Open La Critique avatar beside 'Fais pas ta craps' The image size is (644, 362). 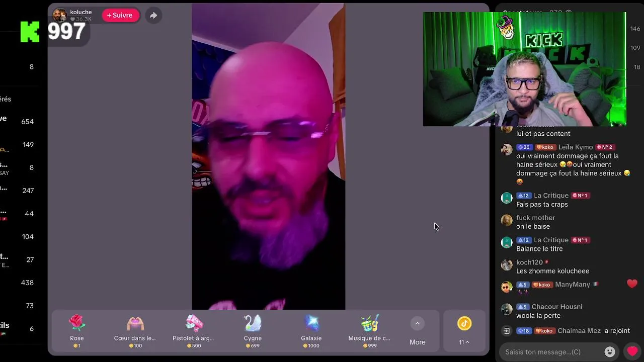(x=507, y=198)
